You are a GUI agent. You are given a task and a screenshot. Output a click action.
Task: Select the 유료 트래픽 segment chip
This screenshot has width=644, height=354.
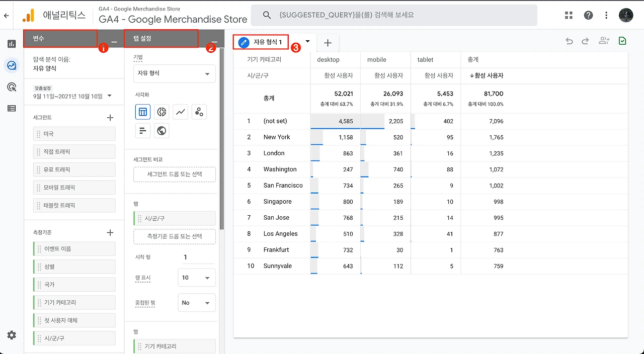[x=74, y=169]
